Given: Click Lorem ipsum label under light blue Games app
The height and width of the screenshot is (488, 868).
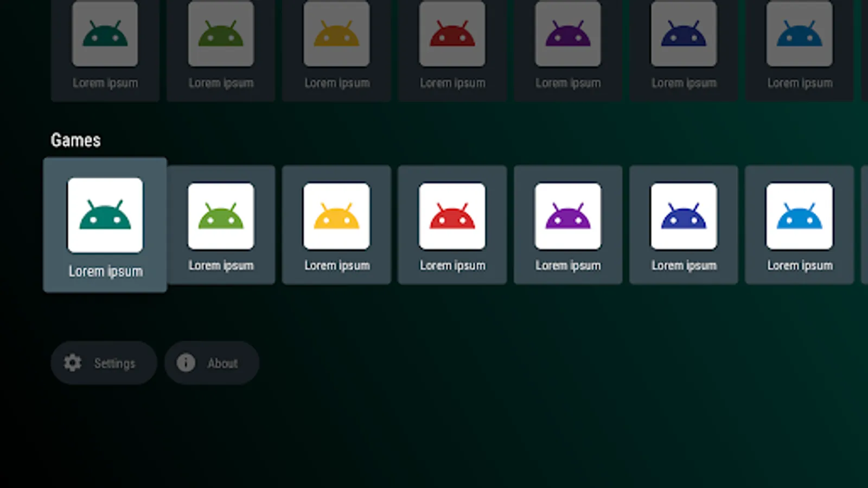Looking at the screenshot, I should click(x=800, y=265).
